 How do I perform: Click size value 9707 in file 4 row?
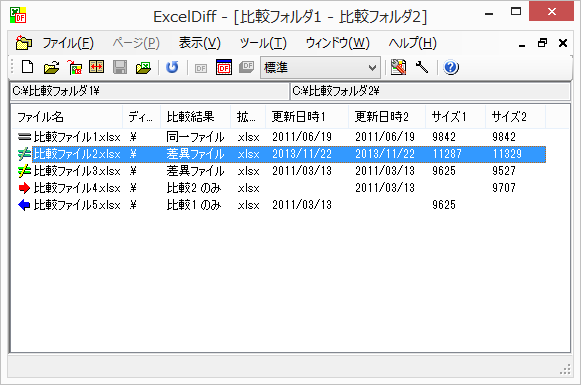(504, 188)
